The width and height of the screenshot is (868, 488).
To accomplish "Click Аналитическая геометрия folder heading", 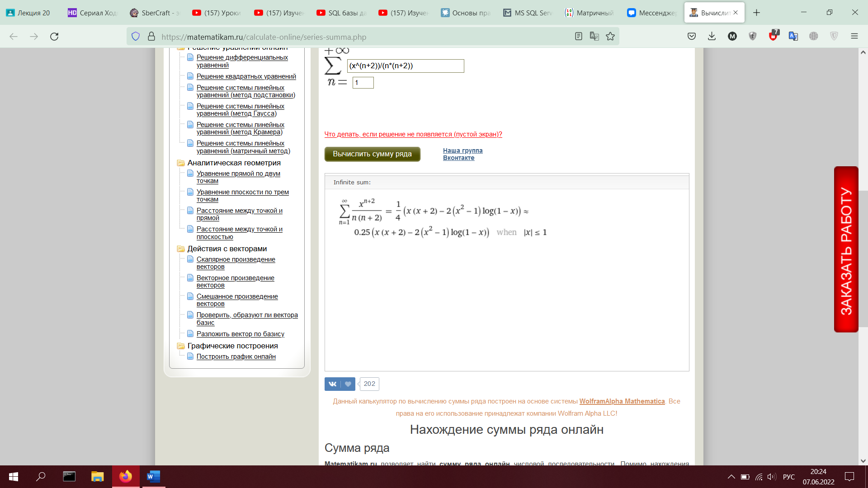I will click(x=234, y=163).
